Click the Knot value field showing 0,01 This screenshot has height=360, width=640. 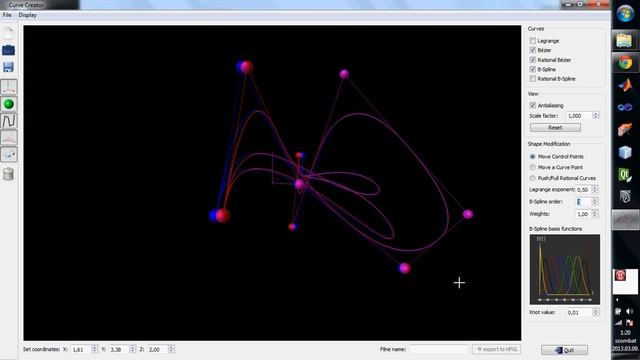coord(579,312)
